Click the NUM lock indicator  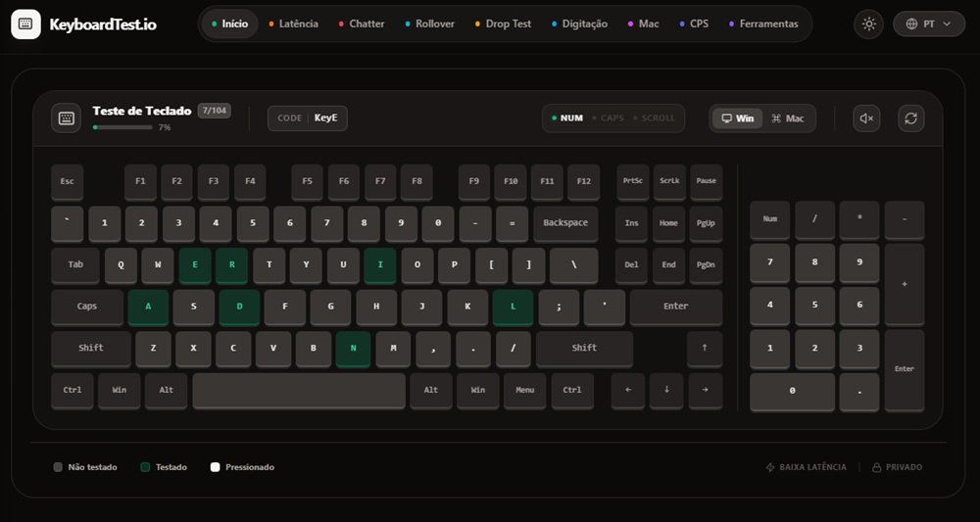coord(567,119)
